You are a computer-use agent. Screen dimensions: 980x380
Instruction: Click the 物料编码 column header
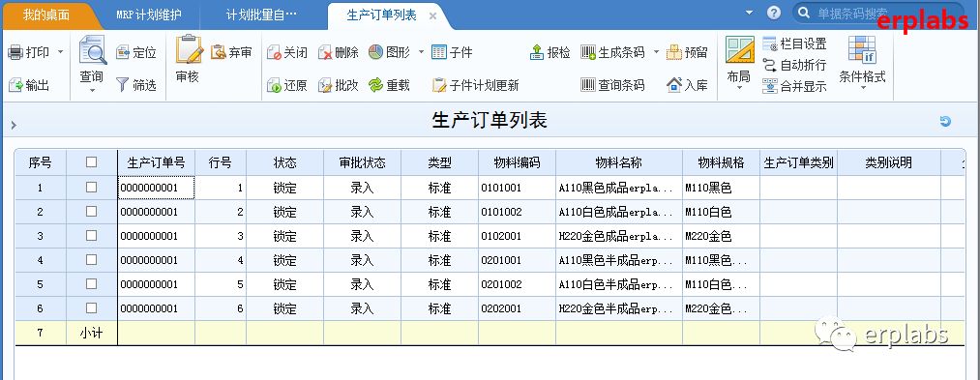[517, 162]
